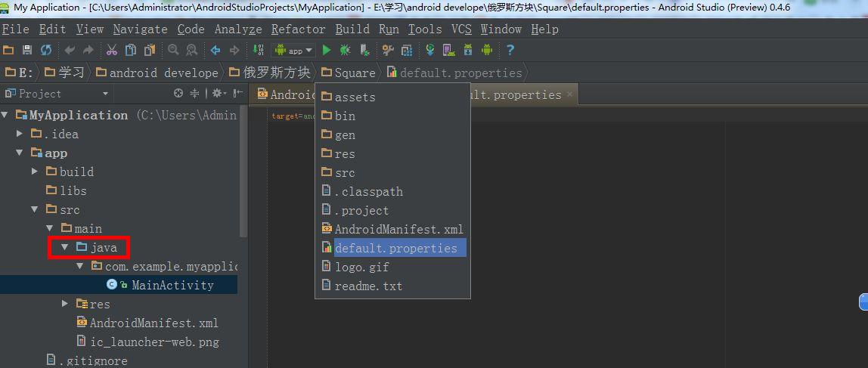Choose readme.txt in popup list
Screen dimensions: 868x368
tap(362, 286)
